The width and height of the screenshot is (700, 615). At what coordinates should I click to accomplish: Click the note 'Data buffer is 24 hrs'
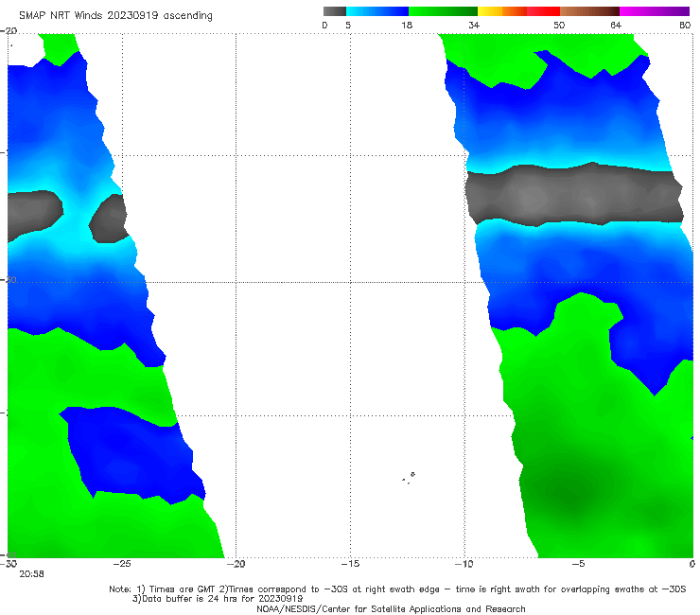(218, 599)
